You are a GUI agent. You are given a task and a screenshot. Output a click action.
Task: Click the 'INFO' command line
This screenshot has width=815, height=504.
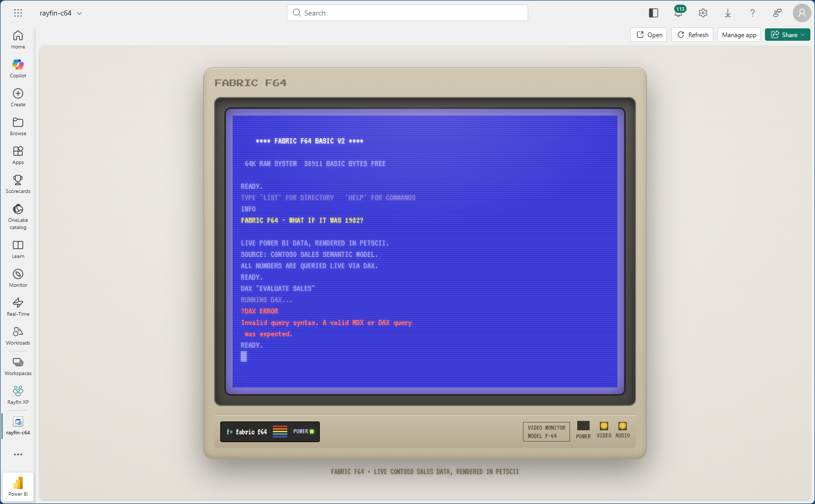[248, 209]
